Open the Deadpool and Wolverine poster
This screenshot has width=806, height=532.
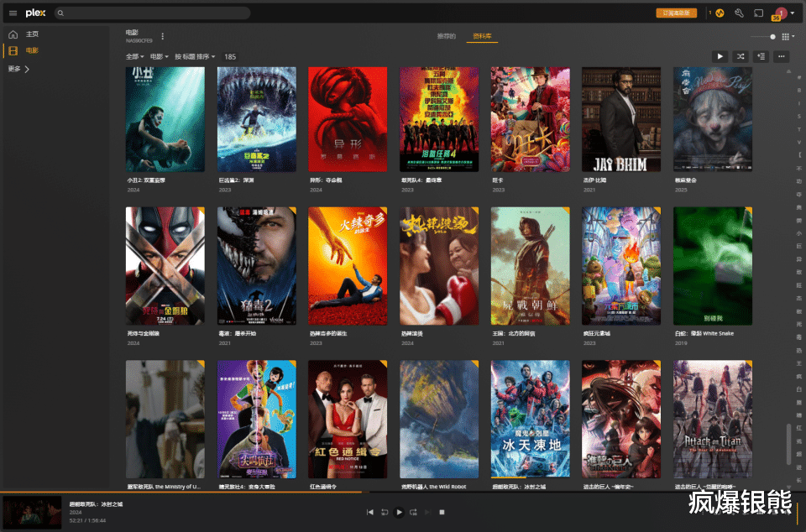[x=165, y=265]
